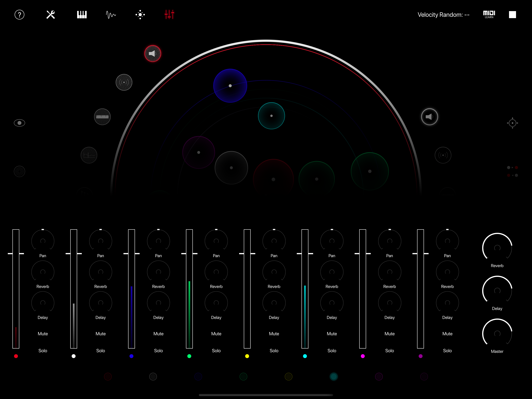Open the waveform sound editor icon
Image resolution: width=532 pixels, height=399 pixels.
coord(111,14)
